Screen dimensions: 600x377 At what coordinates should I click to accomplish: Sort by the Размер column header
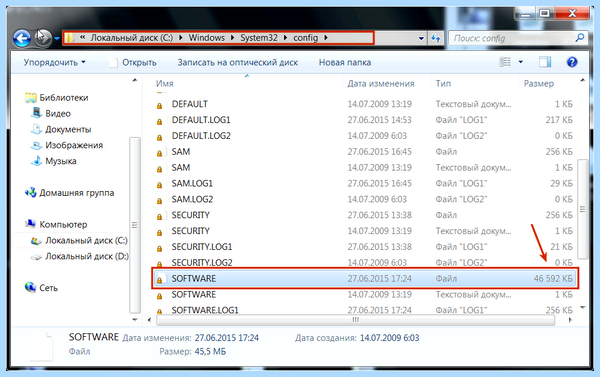538,83
